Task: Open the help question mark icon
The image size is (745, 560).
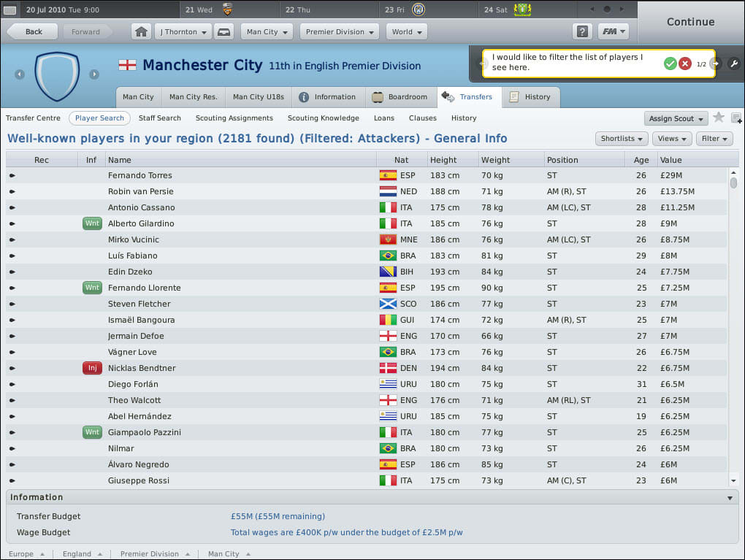Action: tap(582, 32)
